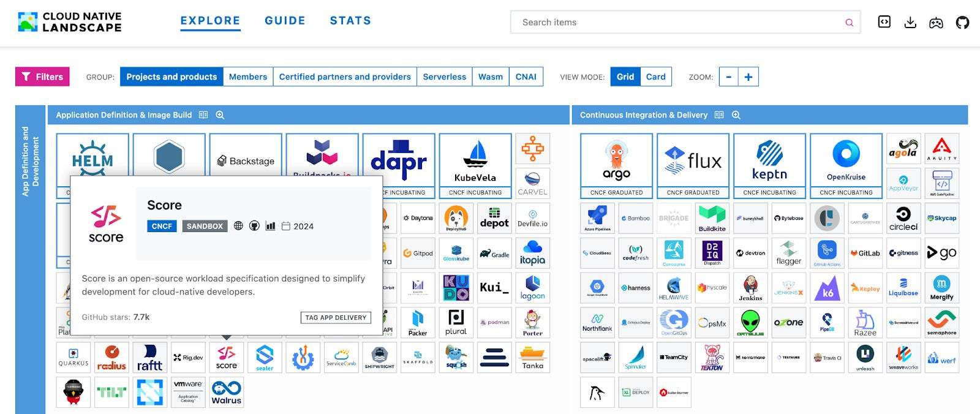Click the Liquibase tile
This screenshot has height=414, width=980.
pos(903,288)
